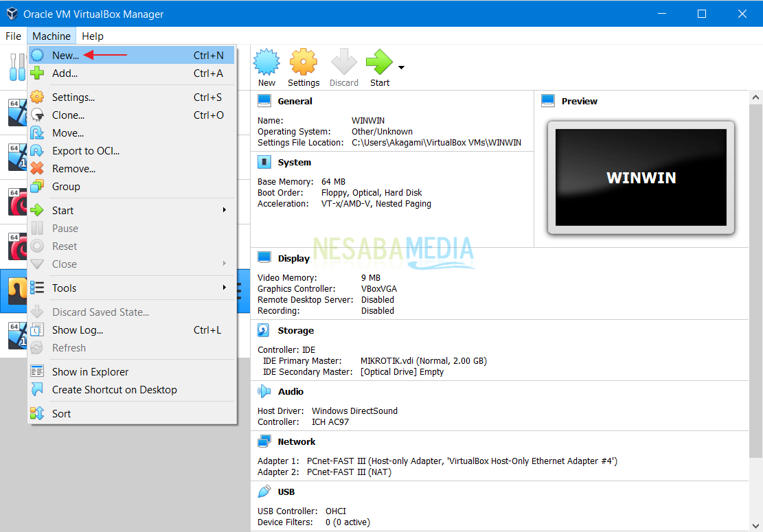Click the Storage section disk icon
Image resolution: width=763 pixels, height=532 pixels.
pos(264,330)
